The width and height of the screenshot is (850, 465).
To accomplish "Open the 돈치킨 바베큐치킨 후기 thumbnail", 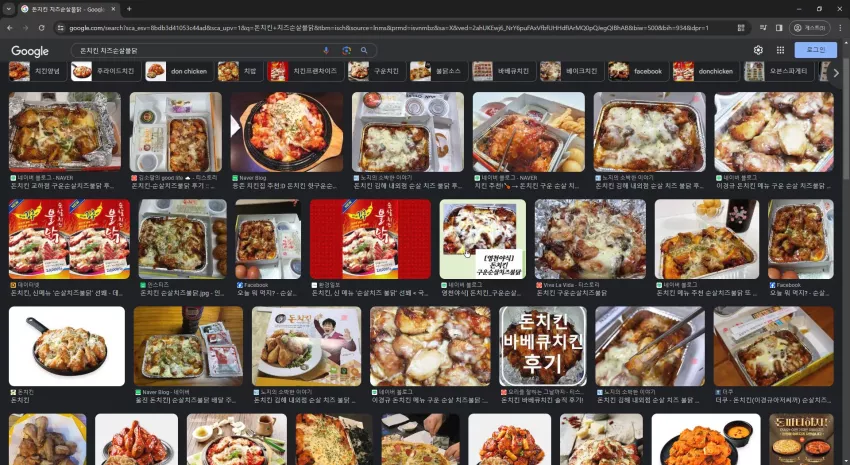I will pyautogui.click(x=542, y=346).
